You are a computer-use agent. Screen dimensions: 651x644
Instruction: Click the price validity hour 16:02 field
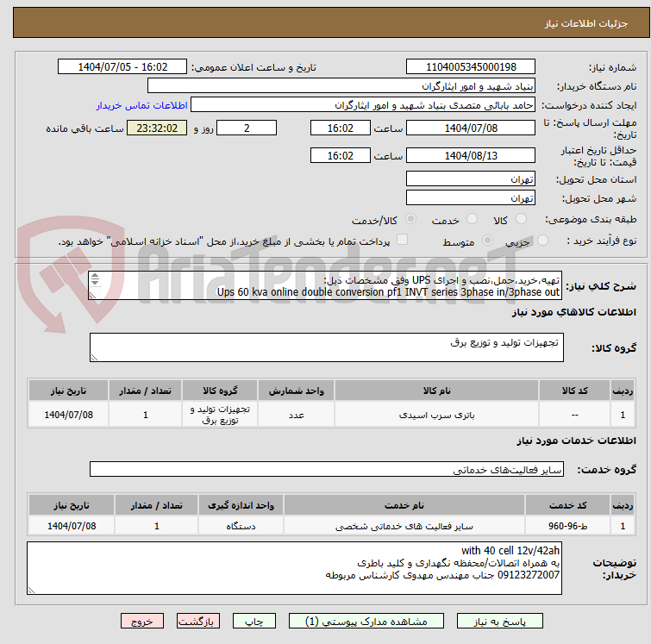[x=340, y=155]
